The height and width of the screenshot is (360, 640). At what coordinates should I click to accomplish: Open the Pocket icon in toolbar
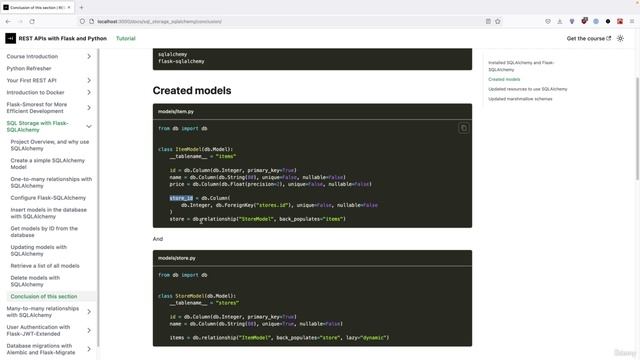pyautogui.click(x=548, y=21)
